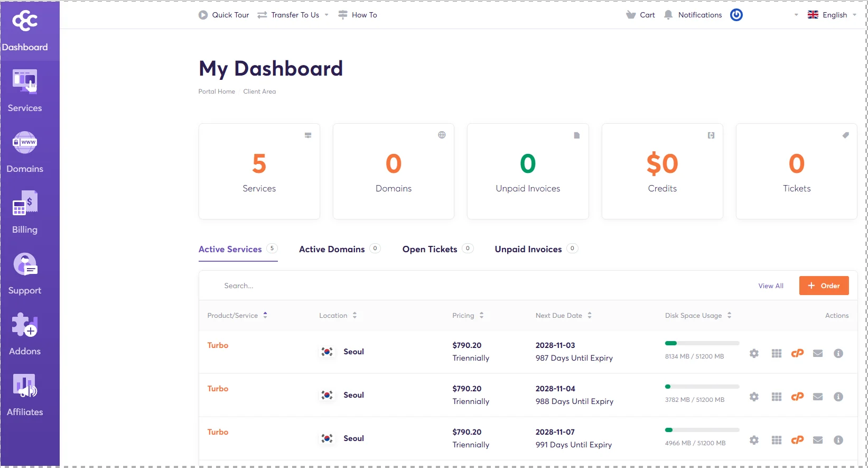Click the View All link
Viewport: 868px width, 468px height.
pyautogui.click(x=771, y=286)
